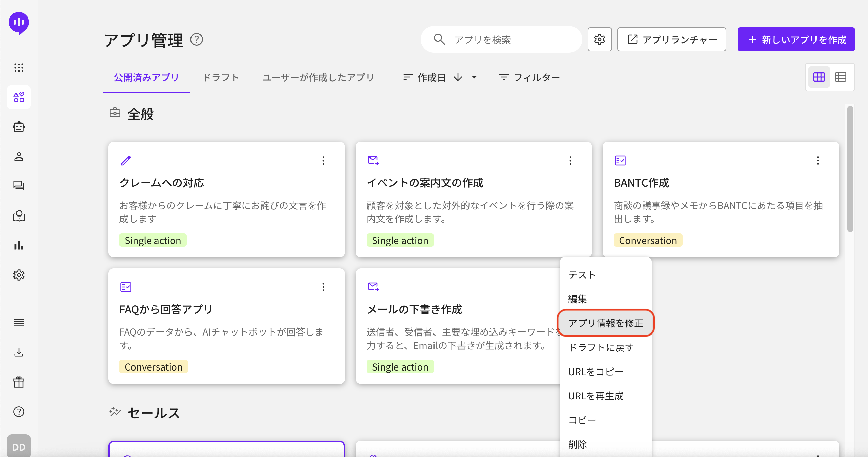The image size is (868, 457).
Task: Switch to grid view layout
Action: [x=819, y=77]
